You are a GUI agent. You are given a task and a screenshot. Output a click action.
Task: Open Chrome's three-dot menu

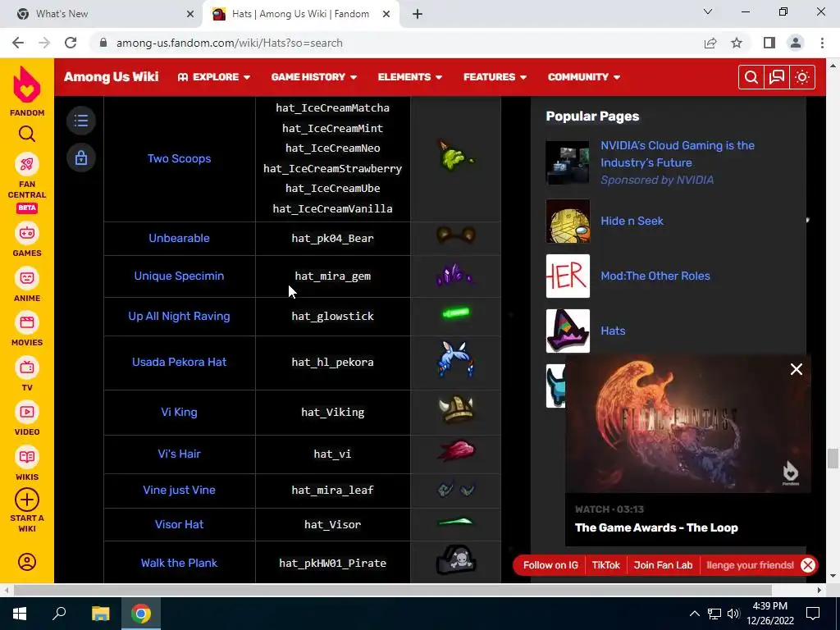pyautogui.click(x=822, y=43)
